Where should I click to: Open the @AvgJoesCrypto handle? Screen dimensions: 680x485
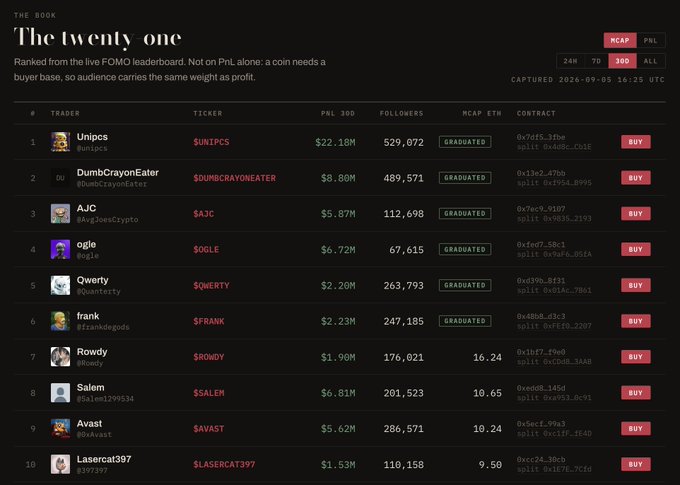pyautogui.click(x=108, y=220)
